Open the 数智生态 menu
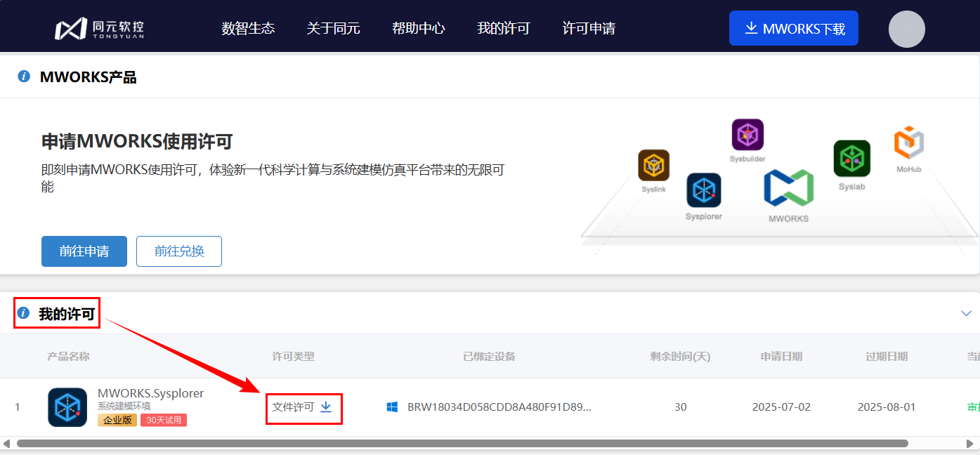 (248, 29)
